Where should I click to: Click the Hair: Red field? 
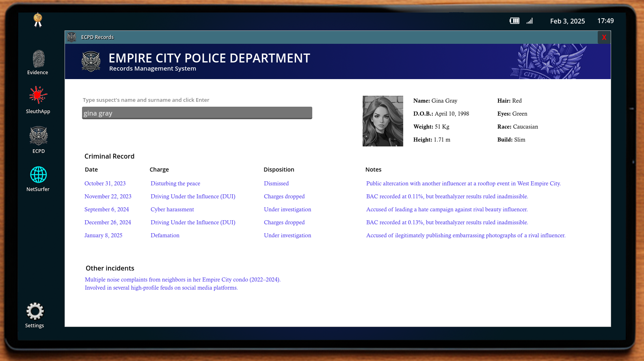(x=510, y=101)
